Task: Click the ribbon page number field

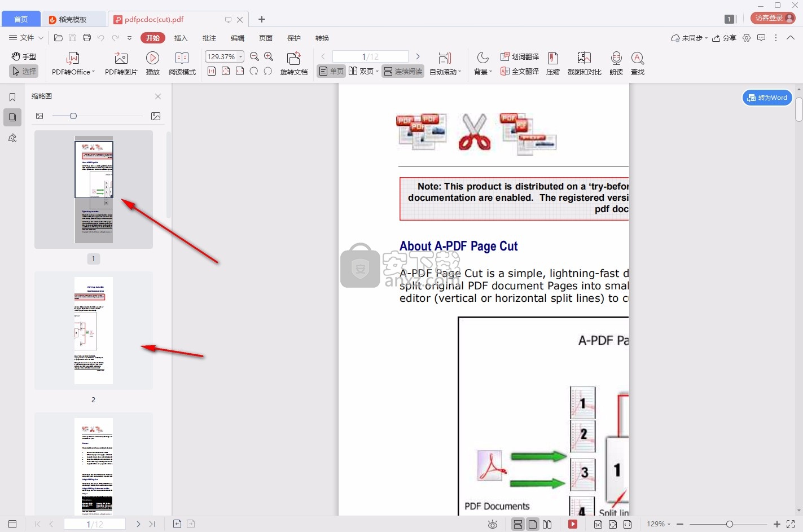Action: [370, 56]
